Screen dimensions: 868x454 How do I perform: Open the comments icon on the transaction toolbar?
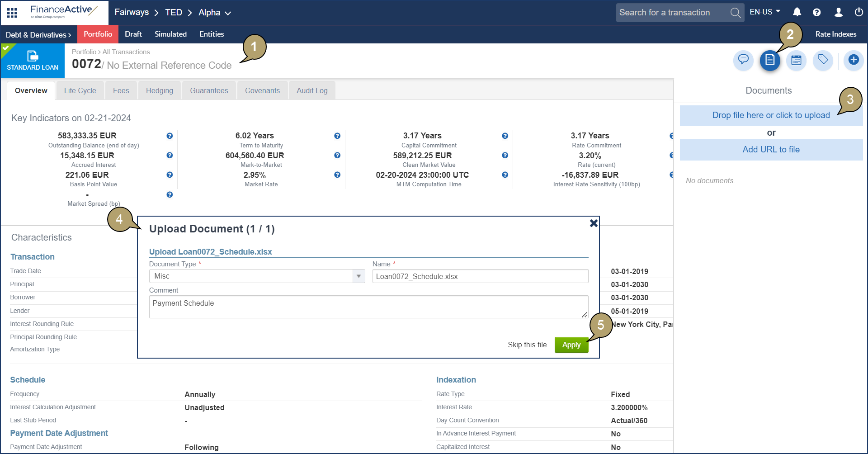743,60
